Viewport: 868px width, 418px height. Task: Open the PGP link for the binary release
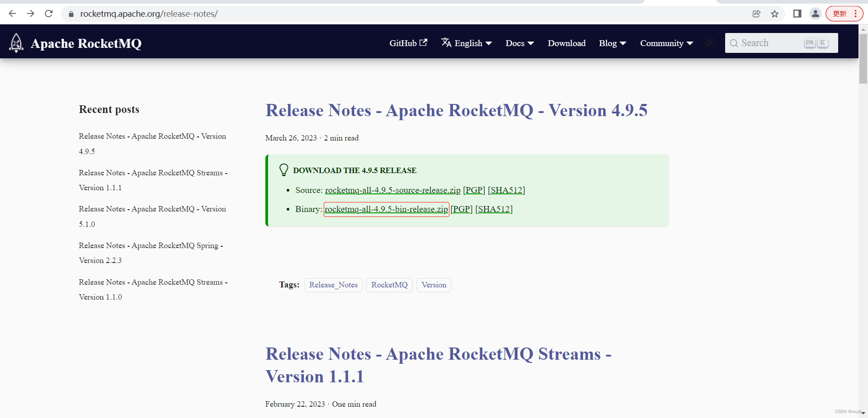(461, 209)
